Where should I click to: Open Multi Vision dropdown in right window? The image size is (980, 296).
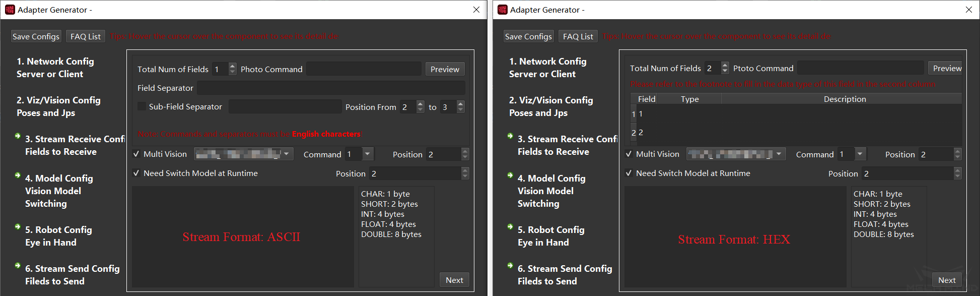(736, 154)
